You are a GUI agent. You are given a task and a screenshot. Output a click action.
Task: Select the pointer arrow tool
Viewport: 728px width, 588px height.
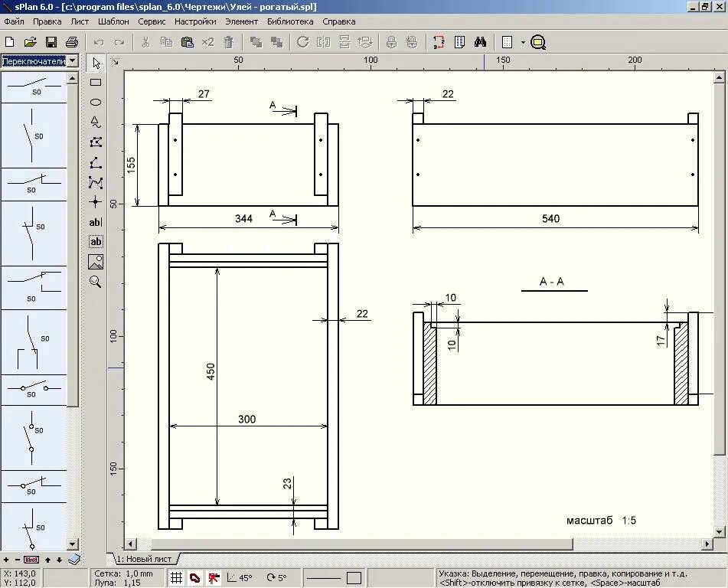(96, 63)
